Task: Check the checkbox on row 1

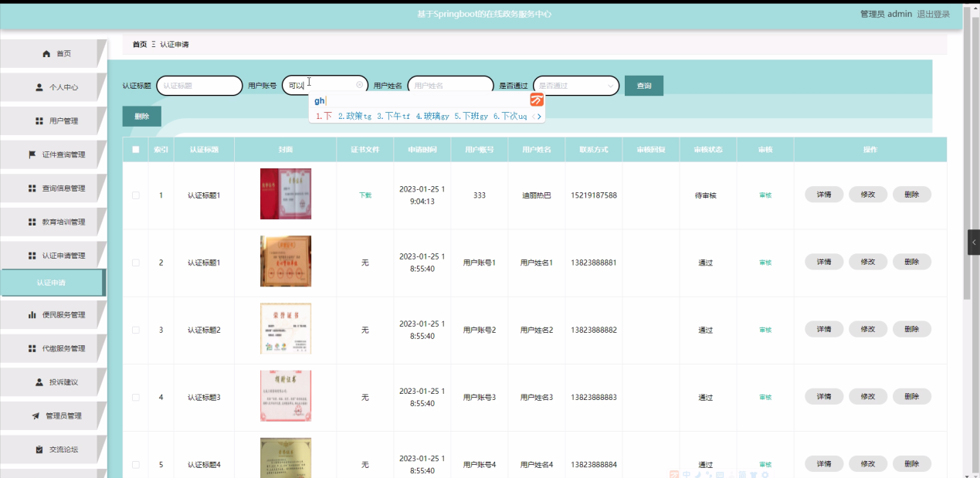Action: 136,195
